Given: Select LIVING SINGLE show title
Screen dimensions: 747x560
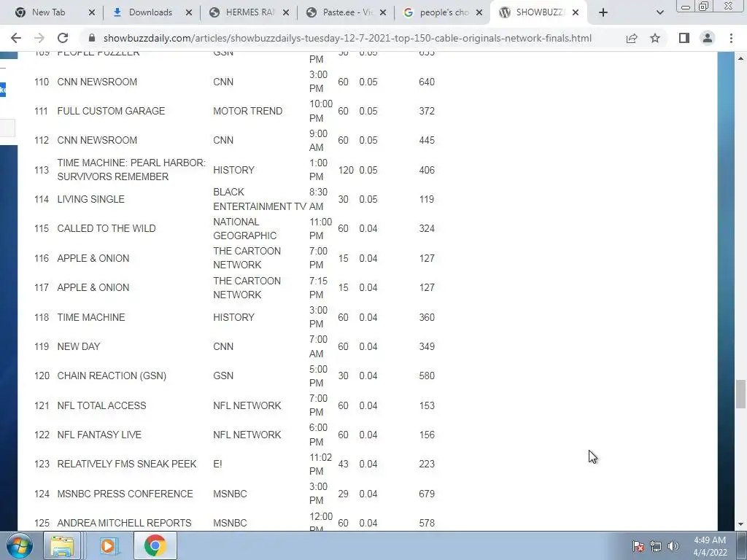Looking at the screenshot, I should click(90, 199).
